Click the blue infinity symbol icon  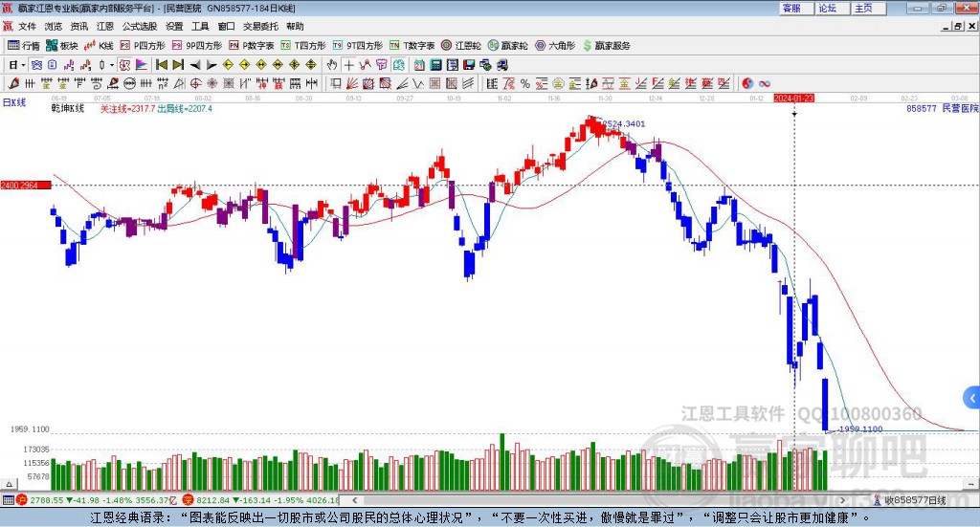click(x=765, y=83)
